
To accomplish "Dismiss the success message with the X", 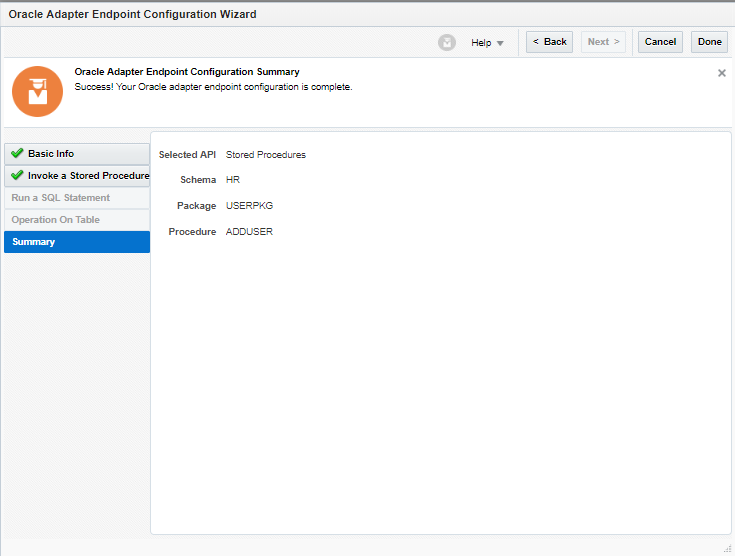I will [x=722, y=73].
